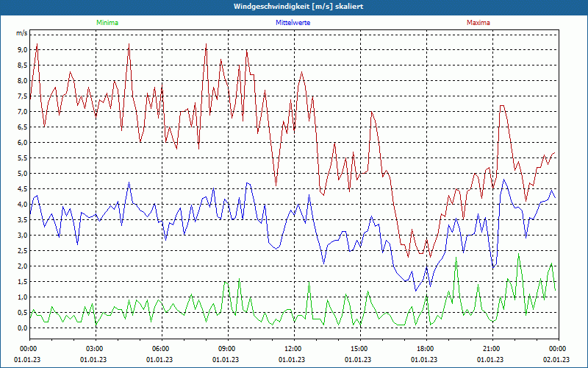
Task: Click the 12:00 time label
Action: point(294,349)
